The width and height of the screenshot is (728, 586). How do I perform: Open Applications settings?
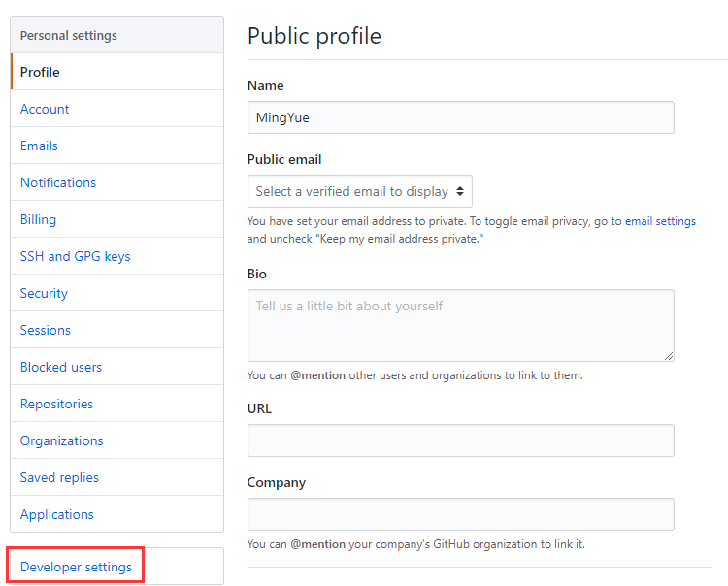pos(117,514)
